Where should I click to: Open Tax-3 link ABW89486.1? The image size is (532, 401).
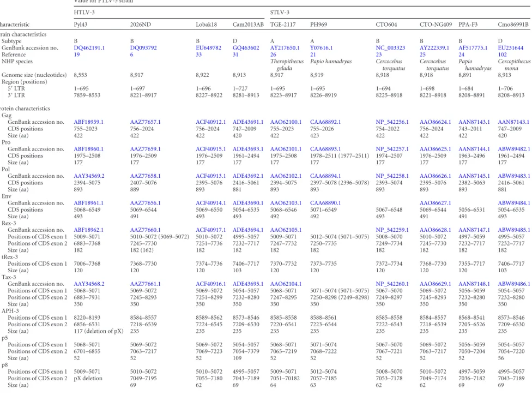pyautogui.click(x=513, y=284)
